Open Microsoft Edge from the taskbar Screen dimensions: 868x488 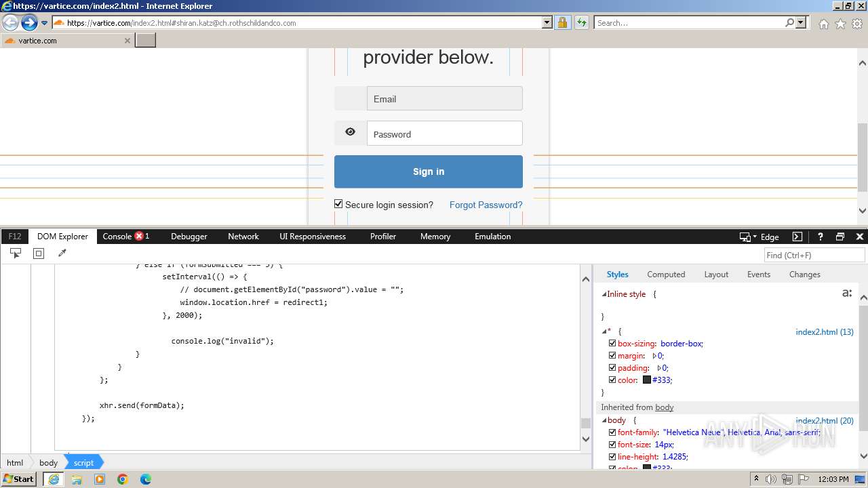click(x=146, y=479)
